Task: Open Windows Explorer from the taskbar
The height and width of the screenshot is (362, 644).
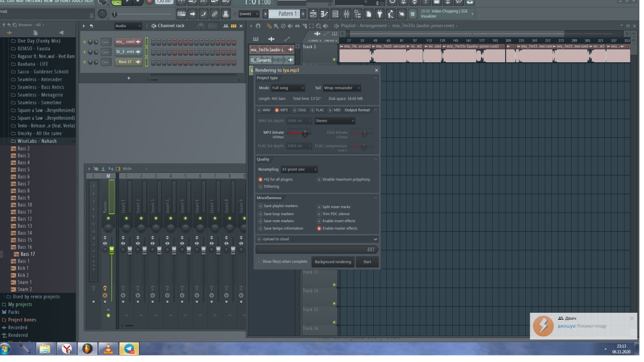Action: point(45,348)
